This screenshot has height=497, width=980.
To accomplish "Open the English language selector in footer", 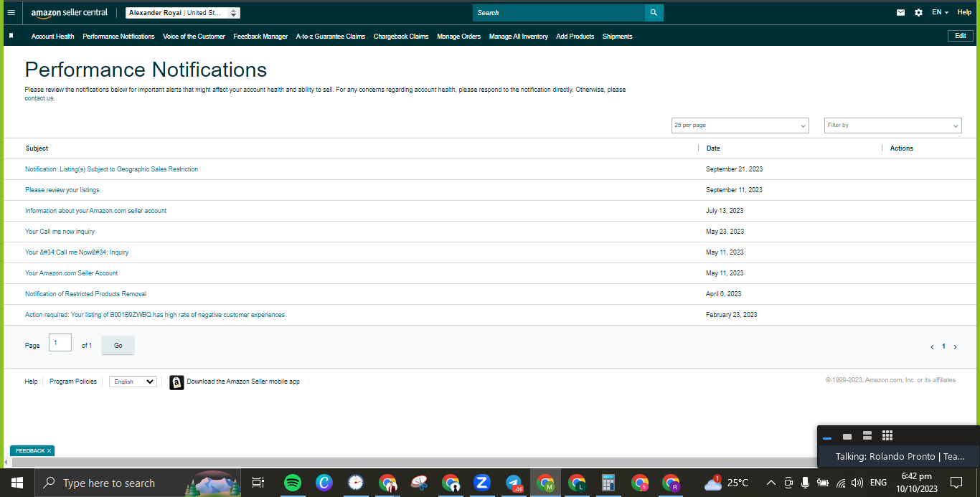I will (x=133, y=382).
